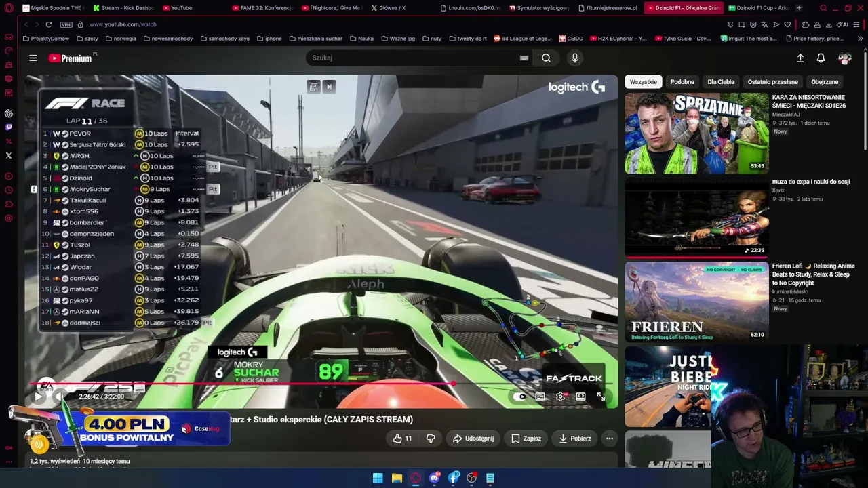Open more actions ellipsis below video
The width and height of the screenshot is (868, 488).
coord(610,439)
